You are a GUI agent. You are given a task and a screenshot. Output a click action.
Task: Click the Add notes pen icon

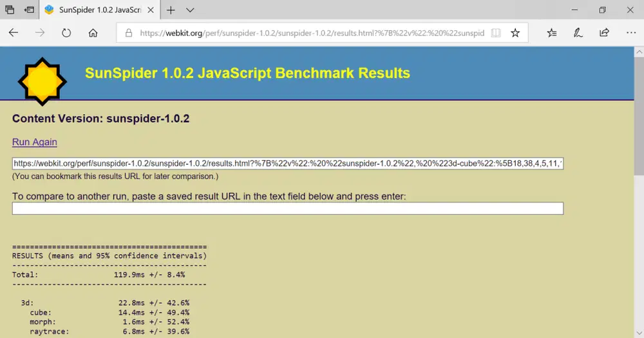pos(578,33)
